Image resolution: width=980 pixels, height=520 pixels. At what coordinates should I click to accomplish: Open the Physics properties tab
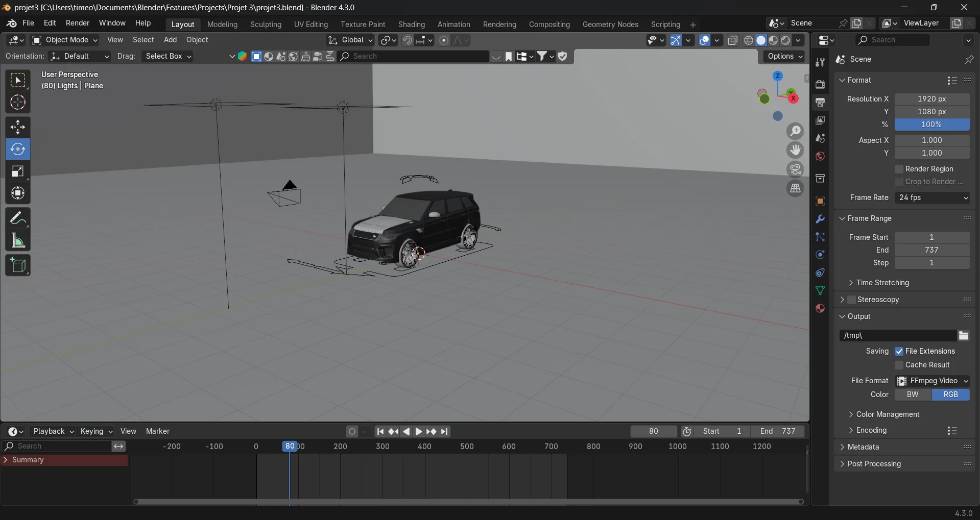pos(820,255)
